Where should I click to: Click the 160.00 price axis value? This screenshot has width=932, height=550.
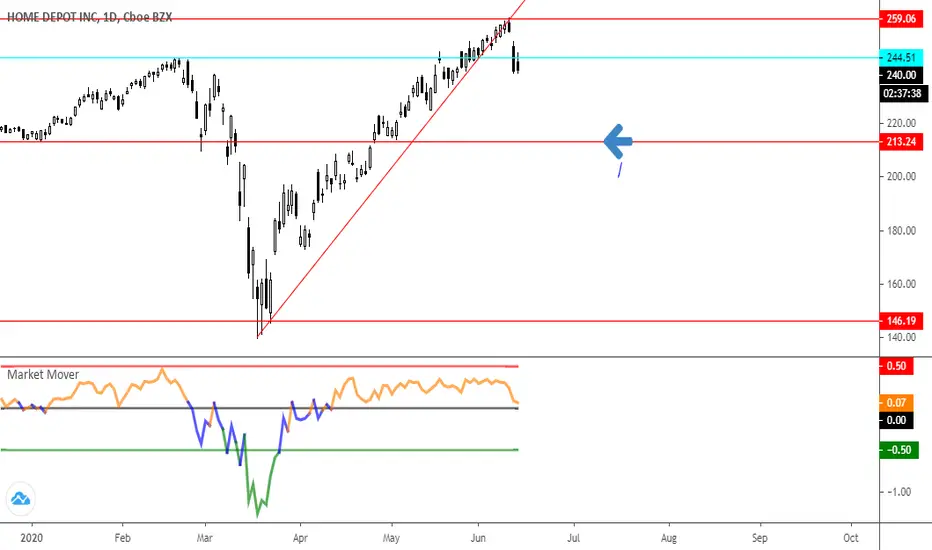click(901, 284)
